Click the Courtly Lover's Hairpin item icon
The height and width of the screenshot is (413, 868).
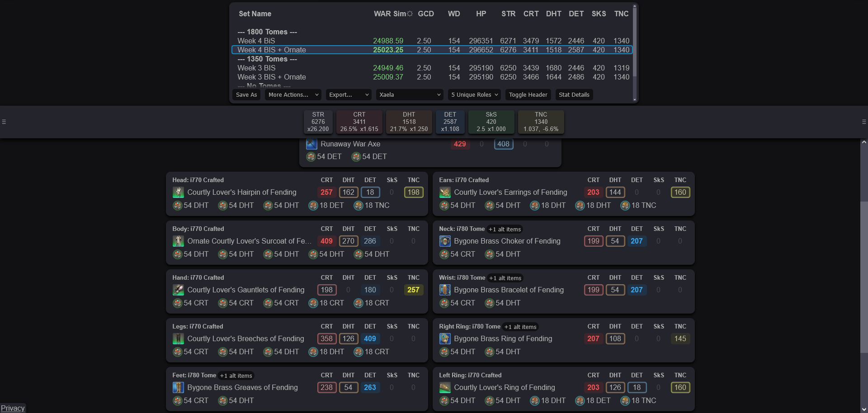[x=178, y=192]
